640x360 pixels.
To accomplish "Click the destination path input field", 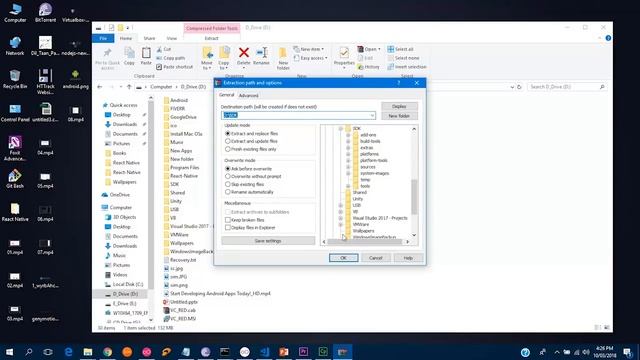I will click(298, 116).
